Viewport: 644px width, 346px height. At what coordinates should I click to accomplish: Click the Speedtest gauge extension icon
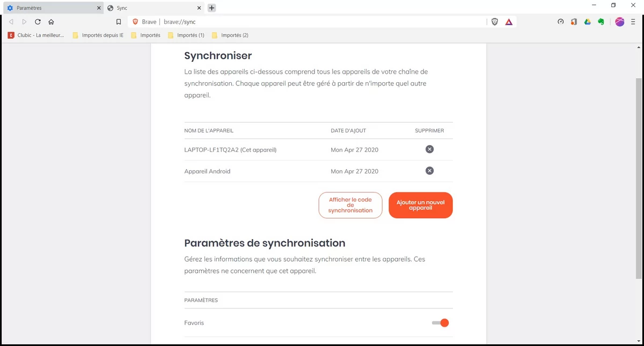pos(561,22)
